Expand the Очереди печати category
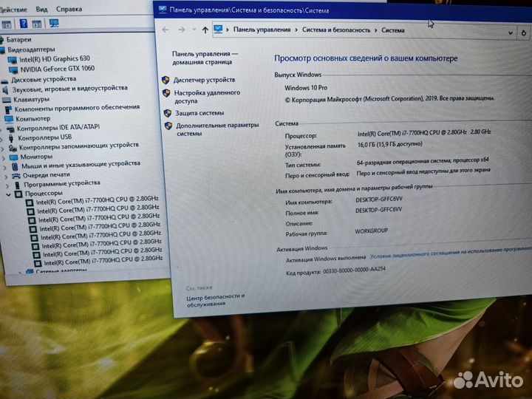Viewport: 532px width, 399px height. (6, 175)
